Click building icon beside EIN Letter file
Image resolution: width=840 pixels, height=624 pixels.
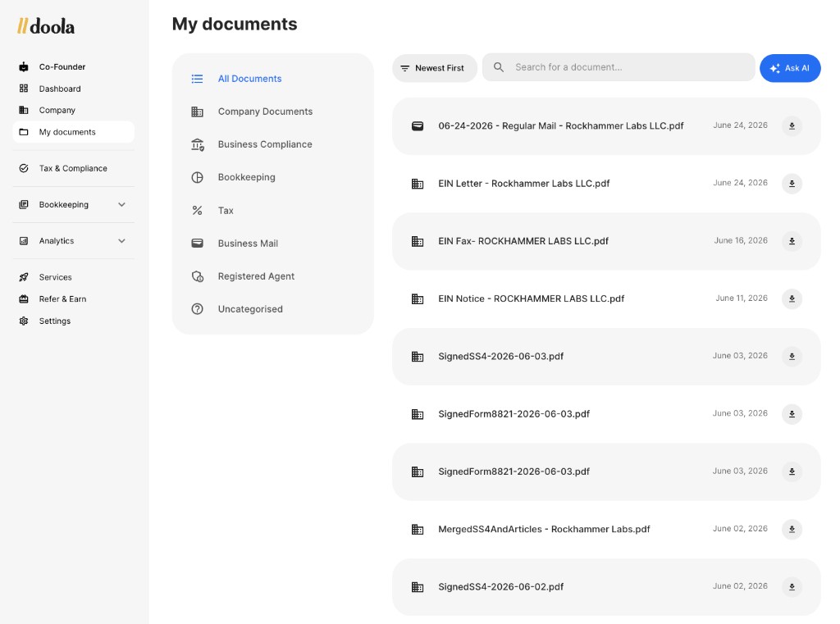(418, 184)
